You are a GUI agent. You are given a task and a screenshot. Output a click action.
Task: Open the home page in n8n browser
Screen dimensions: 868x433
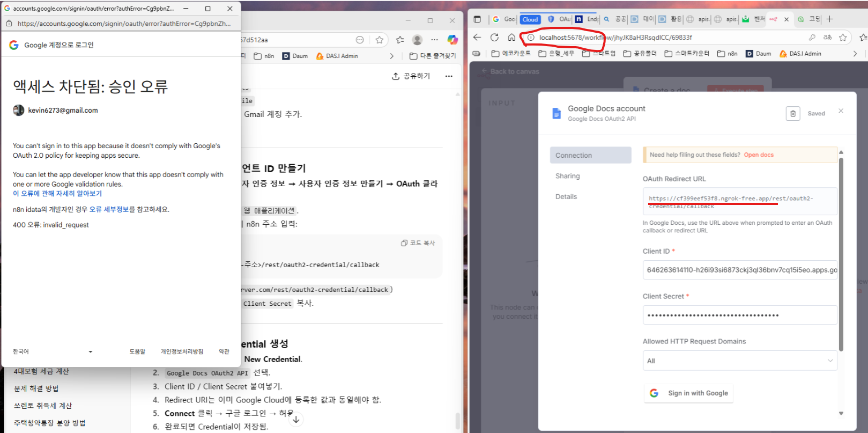click(511, 38)
